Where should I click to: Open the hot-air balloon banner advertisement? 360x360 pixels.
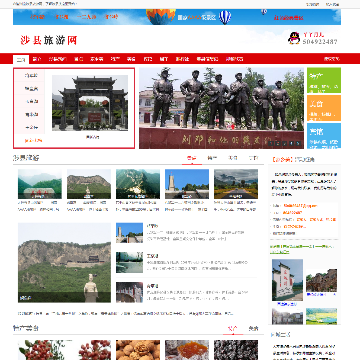[177, 17]
